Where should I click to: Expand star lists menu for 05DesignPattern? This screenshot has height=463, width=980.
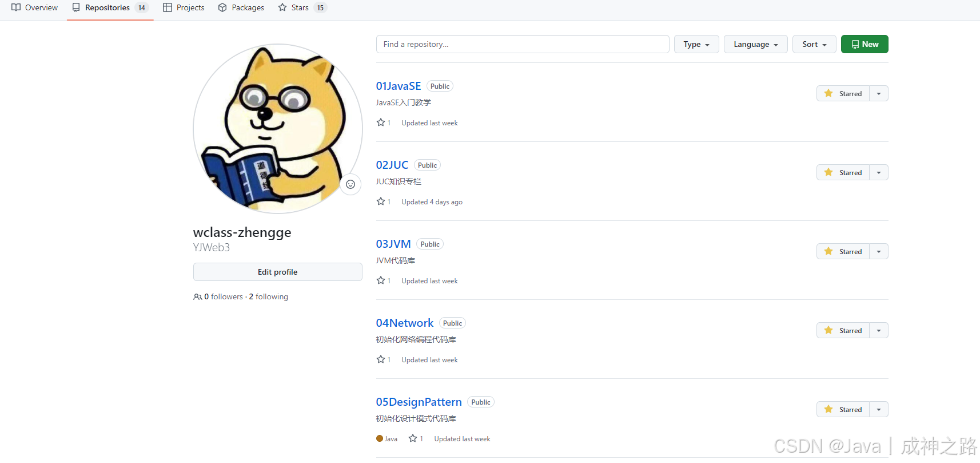point(879,409)
